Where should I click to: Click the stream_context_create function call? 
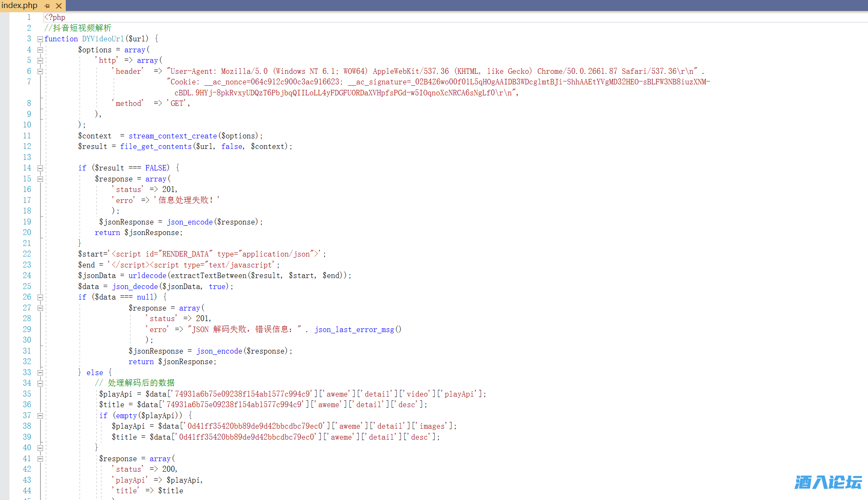click(x=172, y=136)
